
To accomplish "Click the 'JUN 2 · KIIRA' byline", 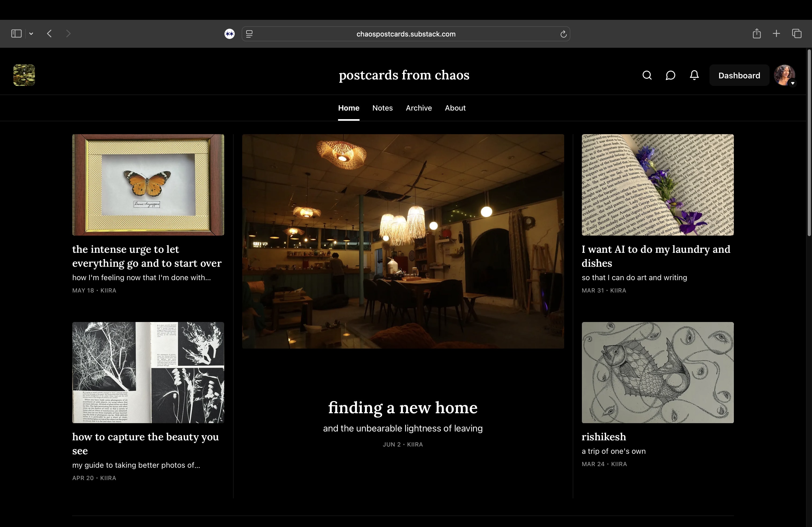I will point(403,445).
